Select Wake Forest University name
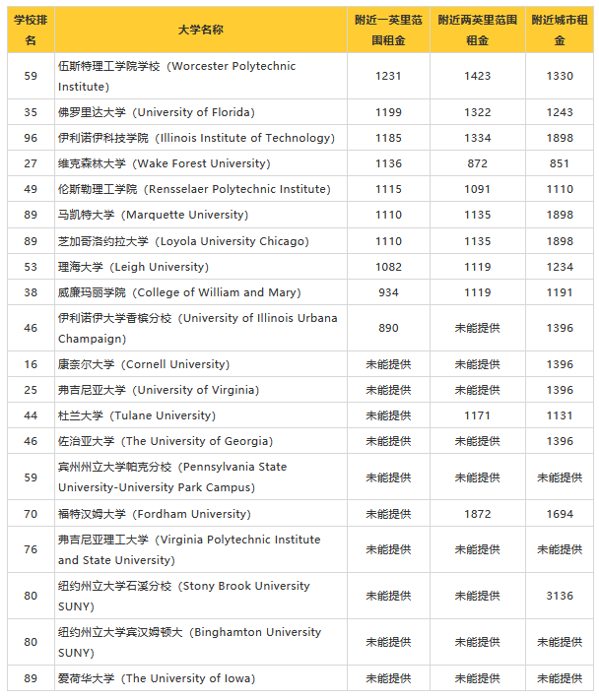599x700 pixels. coord(201,163)
